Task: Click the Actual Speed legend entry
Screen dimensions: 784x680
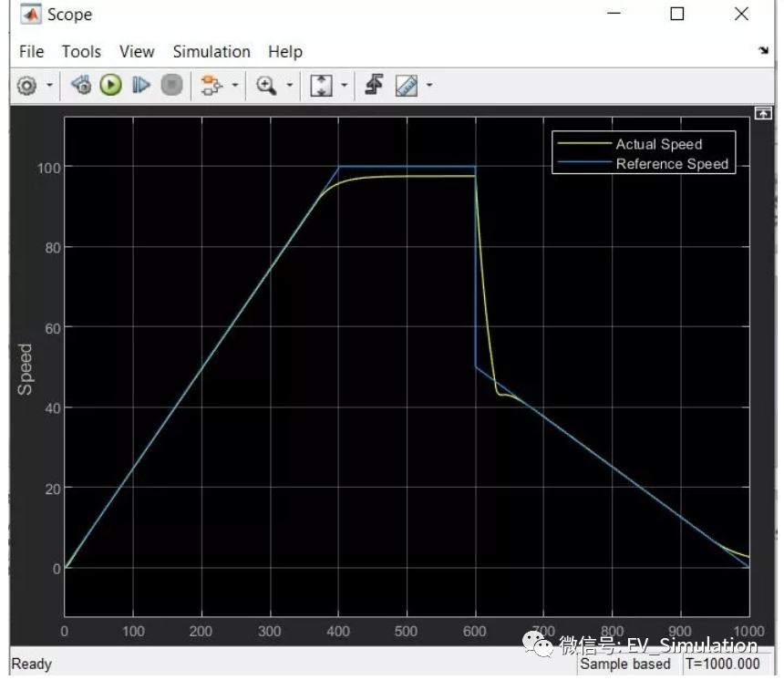Action: [x=658, y=144]
